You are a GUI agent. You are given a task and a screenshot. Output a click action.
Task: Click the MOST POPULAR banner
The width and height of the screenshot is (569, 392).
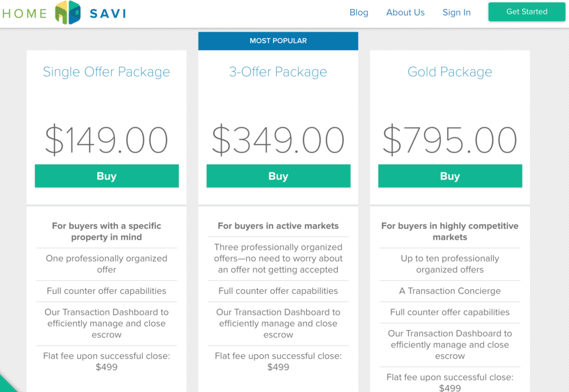278,41
